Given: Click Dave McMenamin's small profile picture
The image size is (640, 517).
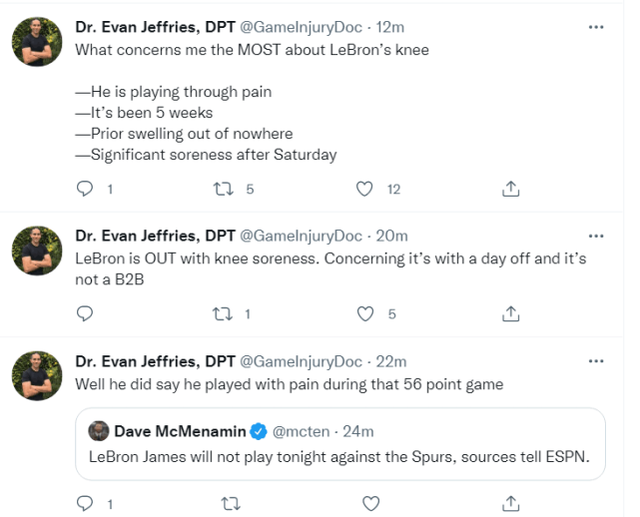Looking at the screenshot, I should tap(98, 431).
